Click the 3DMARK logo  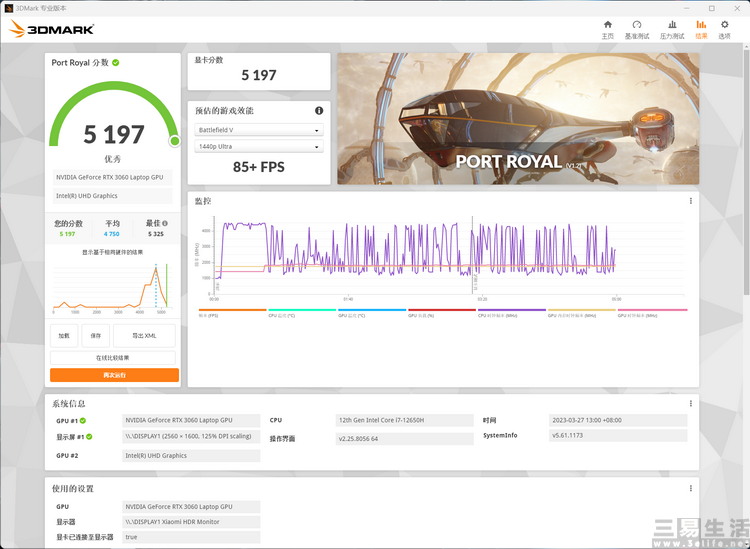[x=51, y=29]
